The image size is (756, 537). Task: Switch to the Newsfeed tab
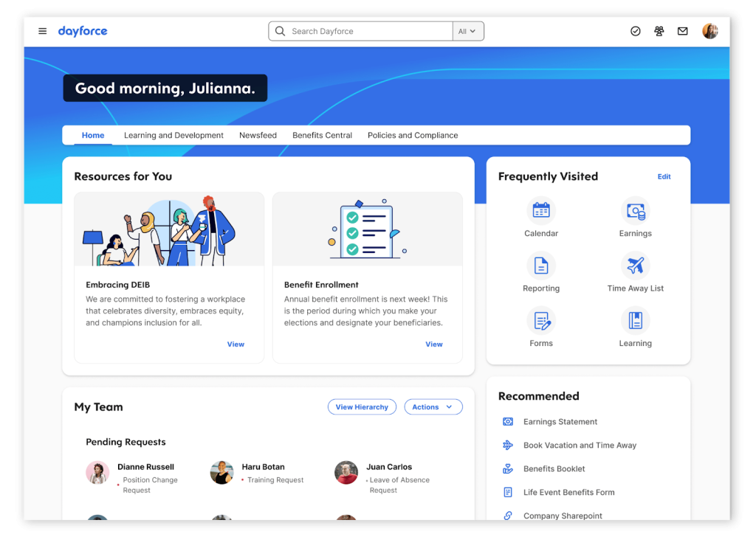258,135
